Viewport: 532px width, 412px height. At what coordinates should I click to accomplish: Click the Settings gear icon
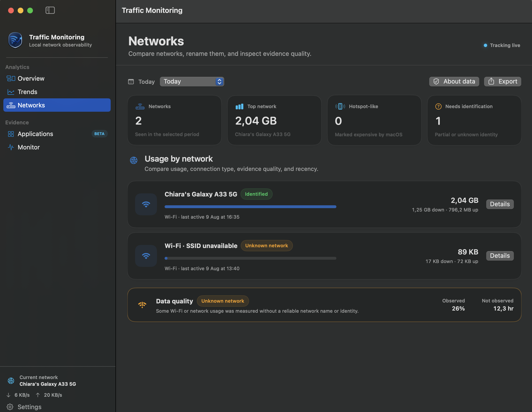coord(10,407)
